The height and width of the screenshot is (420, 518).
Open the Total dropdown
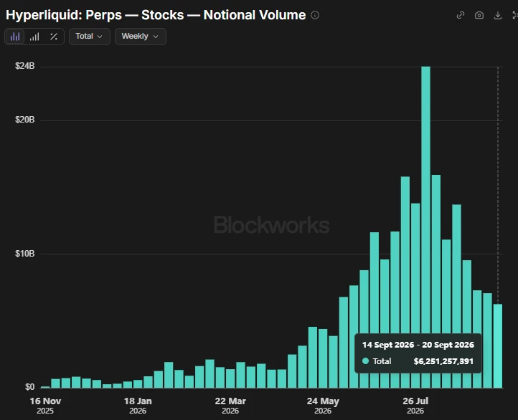pyautogui.click(x=89, y=37)
